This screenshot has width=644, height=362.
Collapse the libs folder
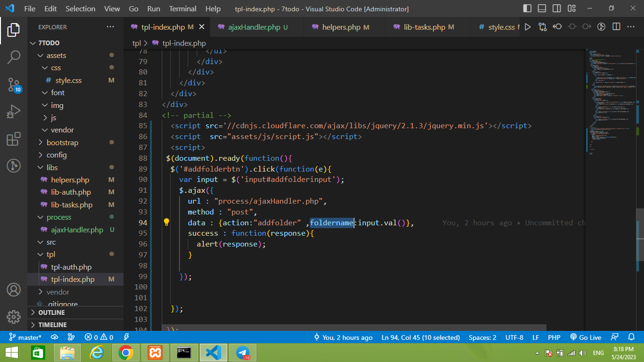(x=75, y=167)
